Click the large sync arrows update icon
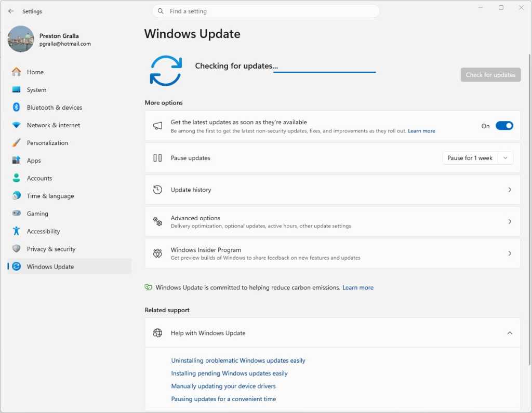532x413 pixels. [x=166, y=71]
